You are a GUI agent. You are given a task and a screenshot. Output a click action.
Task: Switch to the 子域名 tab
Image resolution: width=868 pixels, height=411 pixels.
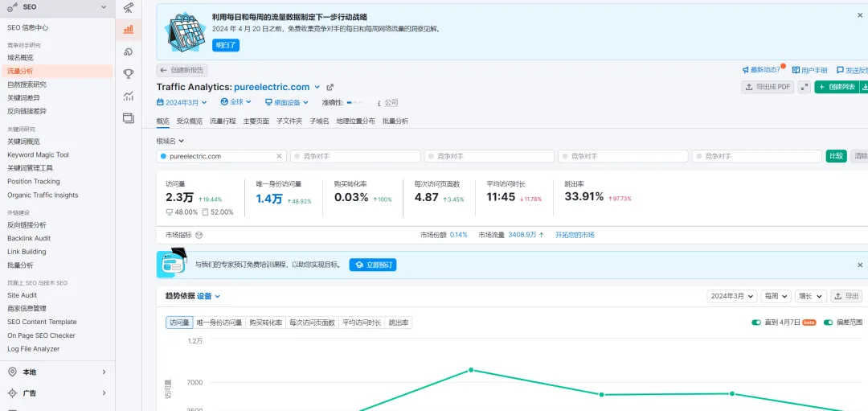pos(319,121)
